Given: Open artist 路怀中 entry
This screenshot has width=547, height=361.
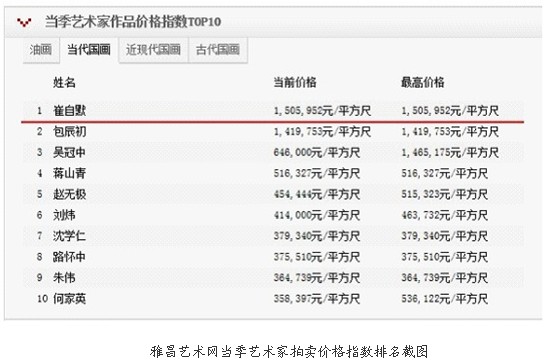Looking at the screenshot, I should pyautogui.click(x=69, y=257).
